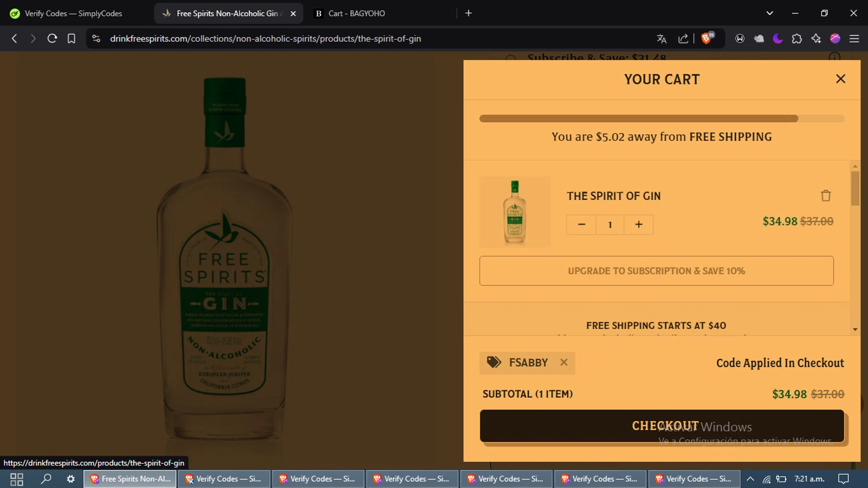
Task: Open the battery icon in system tray
Action: [781, 479]
